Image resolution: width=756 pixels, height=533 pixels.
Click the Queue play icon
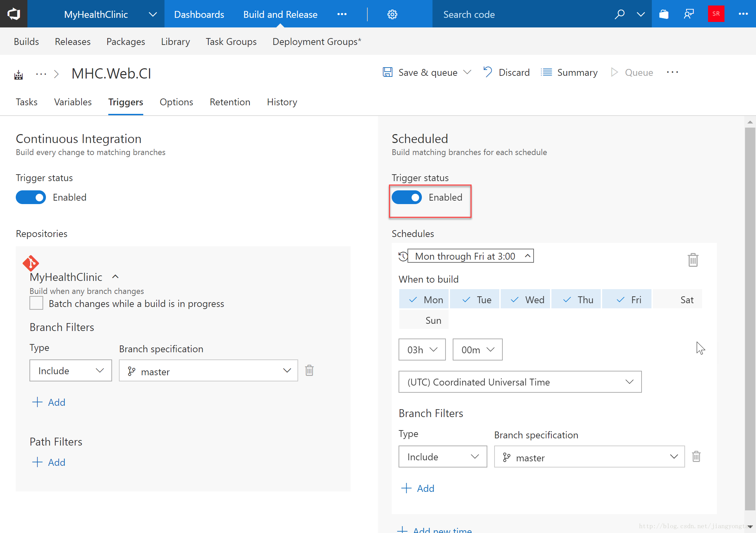[614, 72]
